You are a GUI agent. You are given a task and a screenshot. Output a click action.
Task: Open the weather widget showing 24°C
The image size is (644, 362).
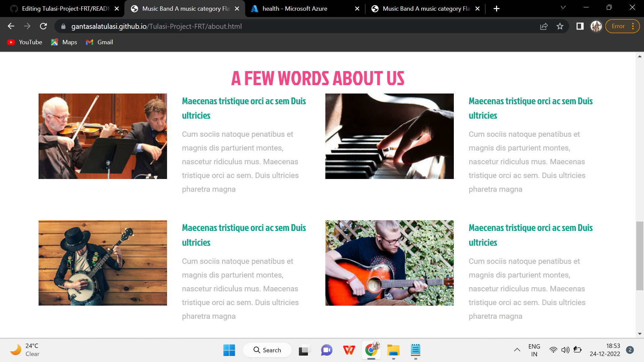pos(25,350)
